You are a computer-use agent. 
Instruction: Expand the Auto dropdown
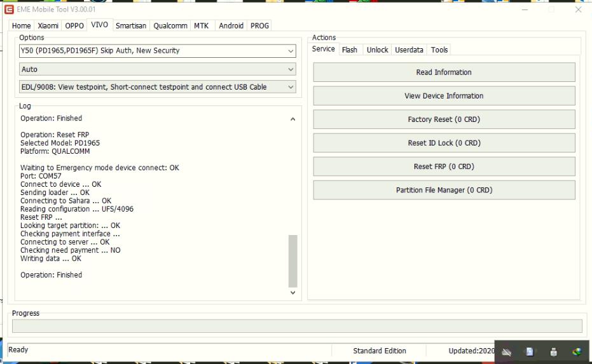158,69
